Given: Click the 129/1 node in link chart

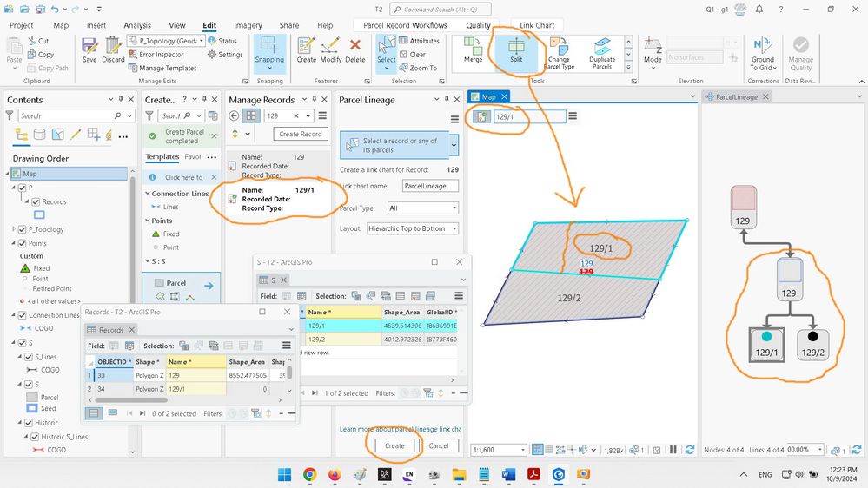Looking at the screenshot, I should point(766,345).
